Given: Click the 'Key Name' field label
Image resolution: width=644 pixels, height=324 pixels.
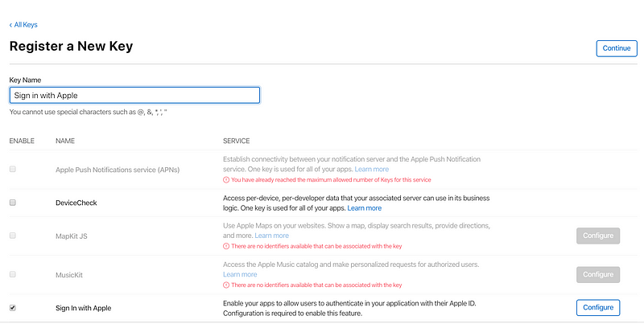Looking at the screenshot, I should (x=25, y=80).
